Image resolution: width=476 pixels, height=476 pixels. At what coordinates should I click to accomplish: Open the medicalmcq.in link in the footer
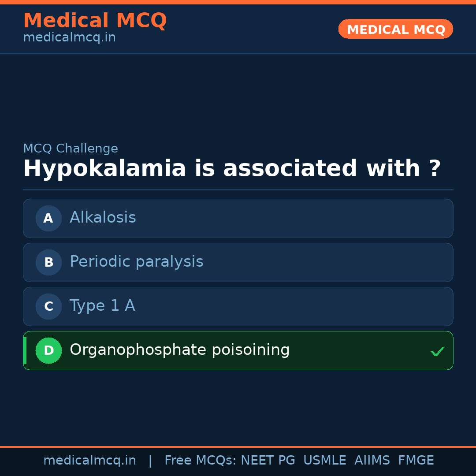(x=89, y=461)
